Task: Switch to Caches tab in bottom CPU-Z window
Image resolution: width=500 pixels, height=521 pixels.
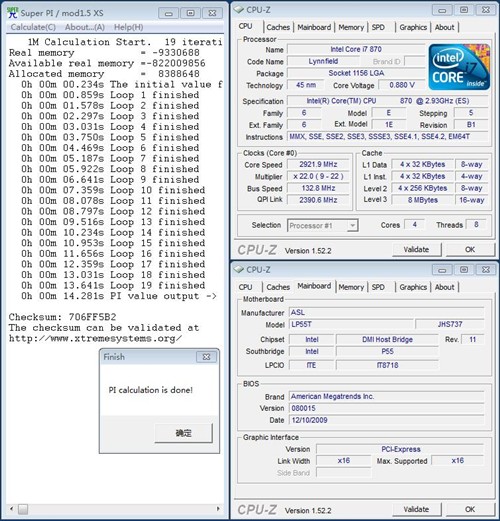Action: pyautogui.click(x=278, y=287)
